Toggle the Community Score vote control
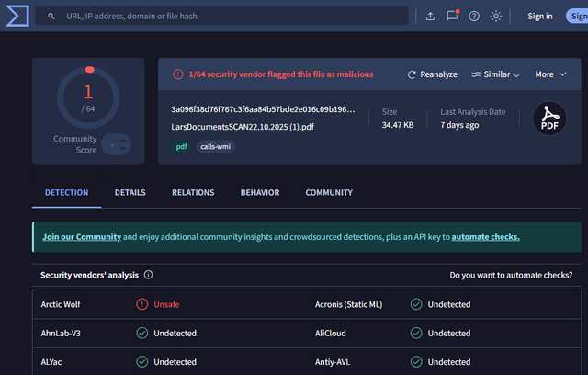This screenshot has width=588, height=375. click(117, 144)
